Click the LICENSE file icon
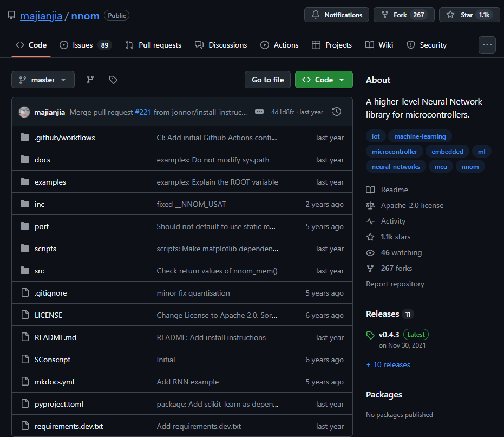Screen dimensions: 504x437 25,315
